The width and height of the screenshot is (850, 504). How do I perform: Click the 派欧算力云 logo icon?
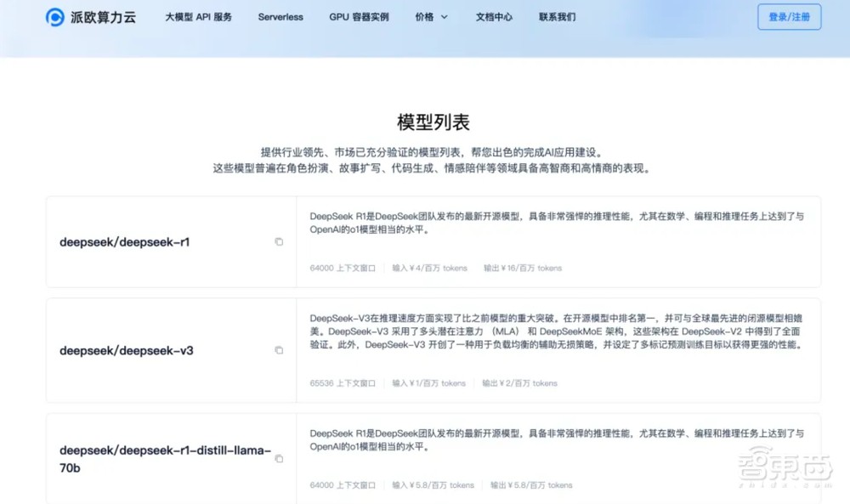point(53,17)
